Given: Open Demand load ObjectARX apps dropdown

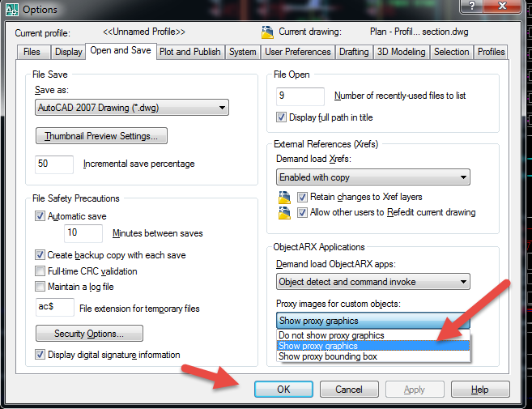Looking at the screenshot, I should (x=372, y=282).
